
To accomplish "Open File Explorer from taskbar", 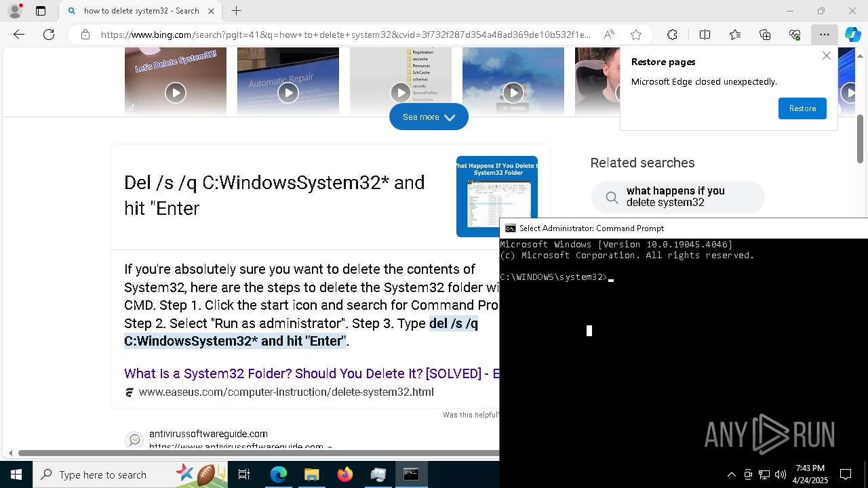I will [312, 474].
